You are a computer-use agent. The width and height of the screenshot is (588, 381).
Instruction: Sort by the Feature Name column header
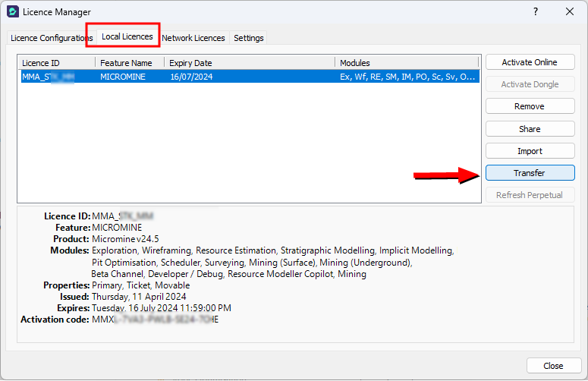pos(130,63)
